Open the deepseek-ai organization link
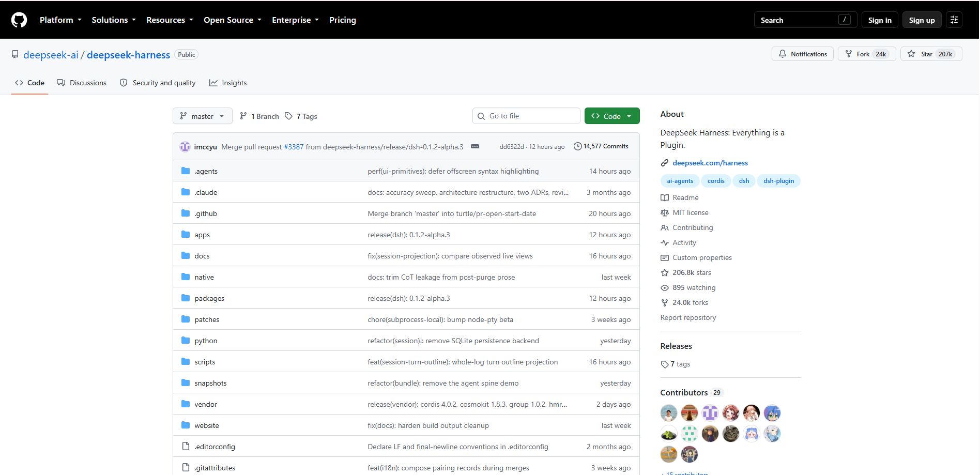The image size is (980, 475). tap(51, 55)
